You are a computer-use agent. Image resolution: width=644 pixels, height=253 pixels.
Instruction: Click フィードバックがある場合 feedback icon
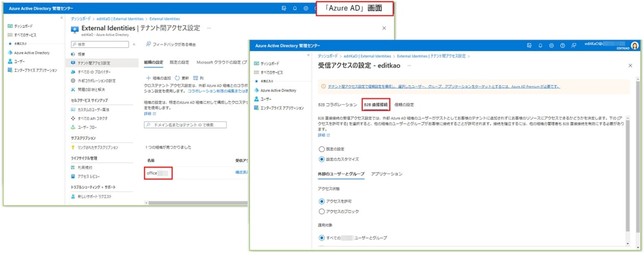(148, 44)
